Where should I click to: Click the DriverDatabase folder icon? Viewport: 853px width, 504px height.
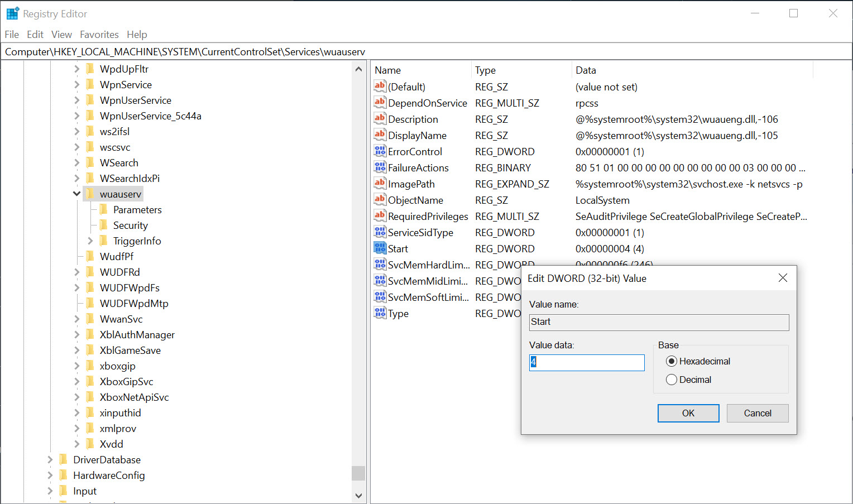(63, 459)
